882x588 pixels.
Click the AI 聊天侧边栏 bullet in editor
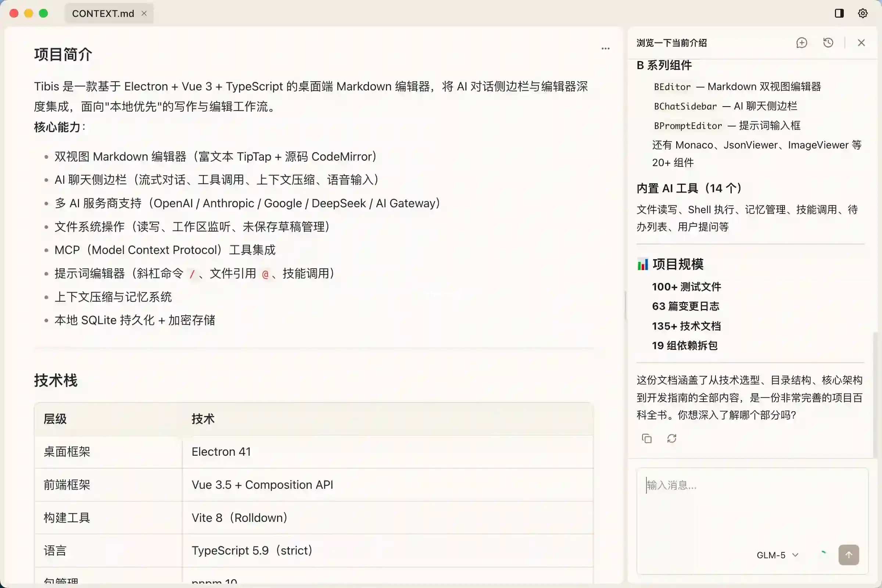tap(217, 180)
